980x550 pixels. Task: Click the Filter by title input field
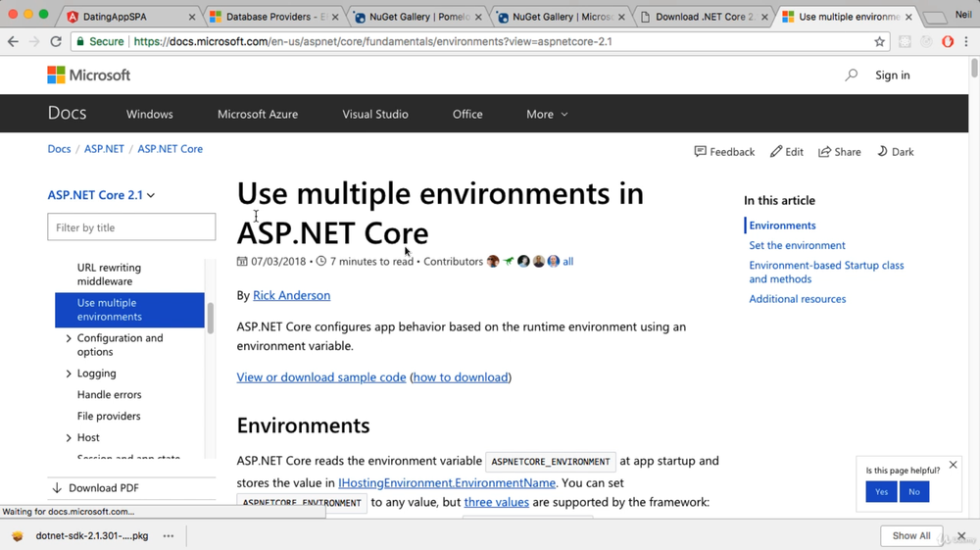(x=131, y=227)
